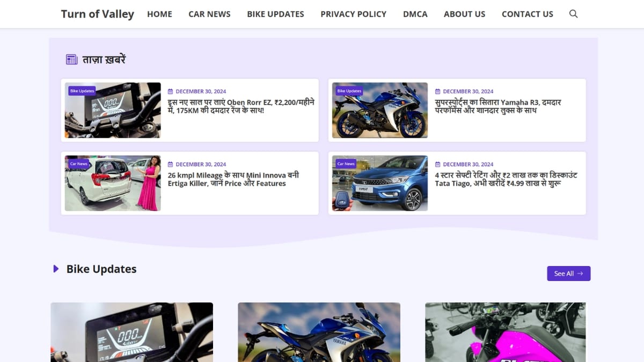
Task: Click the newspaper icon beside ताज़ा ख़बरें
Action: click(x=71, y=60)
